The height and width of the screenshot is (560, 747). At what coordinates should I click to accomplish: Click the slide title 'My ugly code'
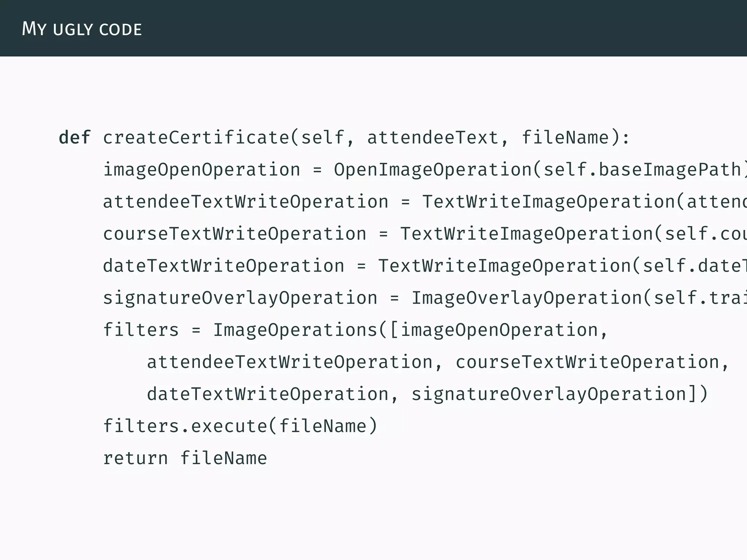[82, 29]
